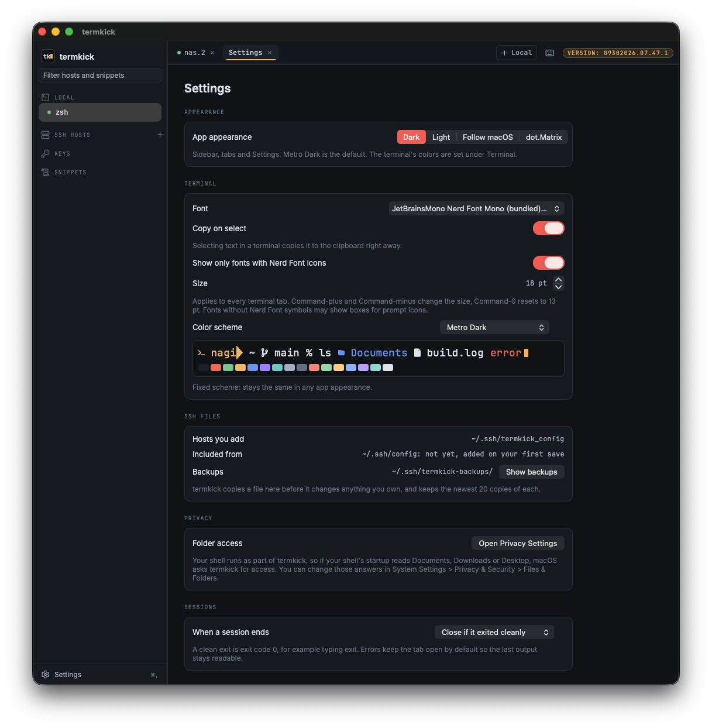The image size is (712, 728).
Task: Focus the Filter hosts and snippets field
Action: point(100,75)
